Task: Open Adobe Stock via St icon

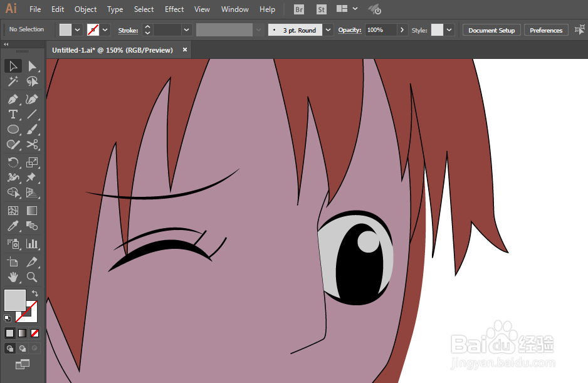Action: click(322, 9)
